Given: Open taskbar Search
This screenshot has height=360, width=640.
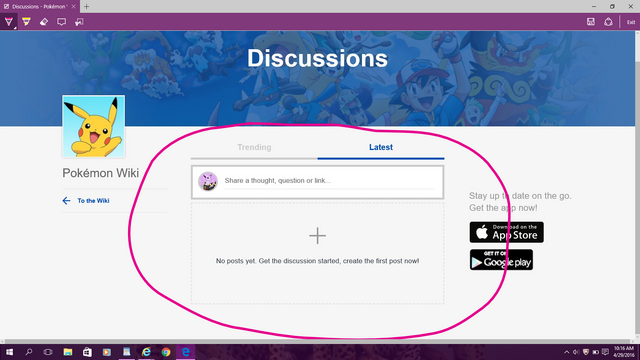Looking at the screenshot, I should click(x=29, y=352).
